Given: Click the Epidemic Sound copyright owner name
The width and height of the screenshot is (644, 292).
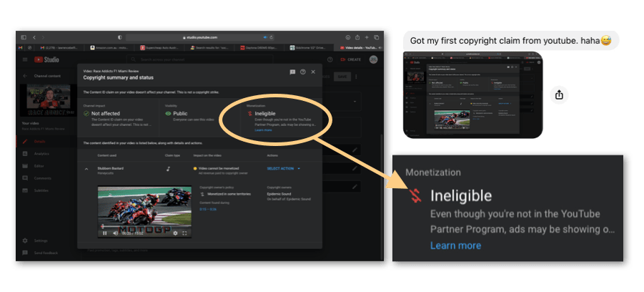Looking at the screenshot, I should tap(279, 194).
